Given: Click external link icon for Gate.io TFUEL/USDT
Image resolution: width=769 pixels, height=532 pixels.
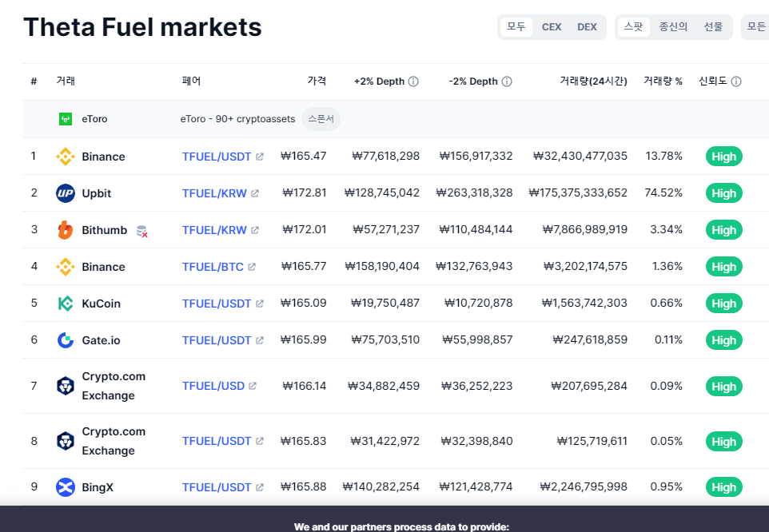Looking at the screenshot, I should [x=260, y=340].
